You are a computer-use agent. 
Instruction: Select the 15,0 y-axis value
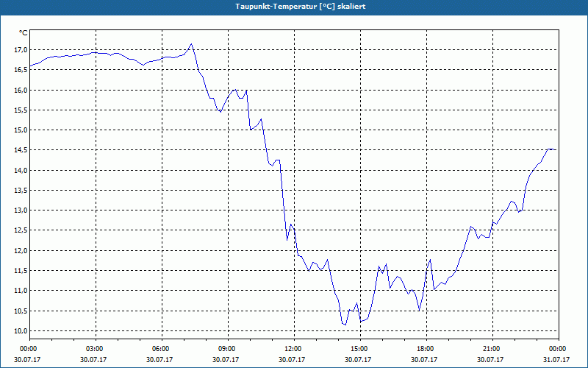click(21, 130)
